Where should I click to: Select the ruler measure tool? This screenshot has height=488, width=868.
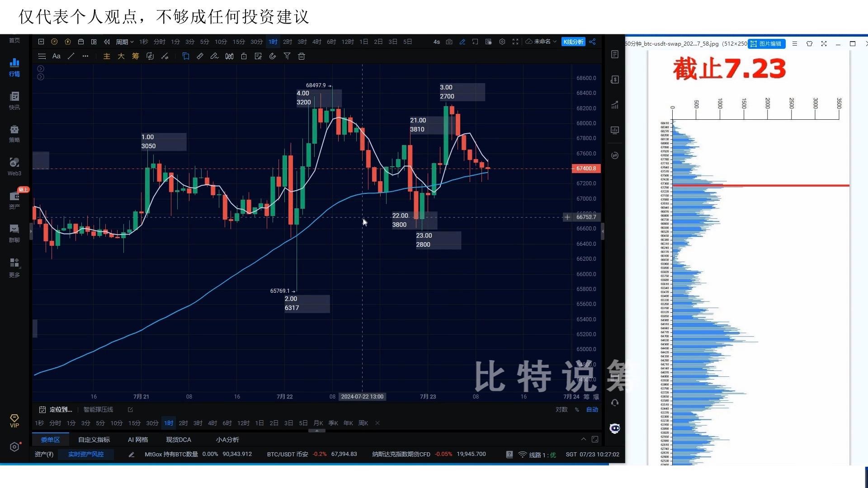click(200, 56)
